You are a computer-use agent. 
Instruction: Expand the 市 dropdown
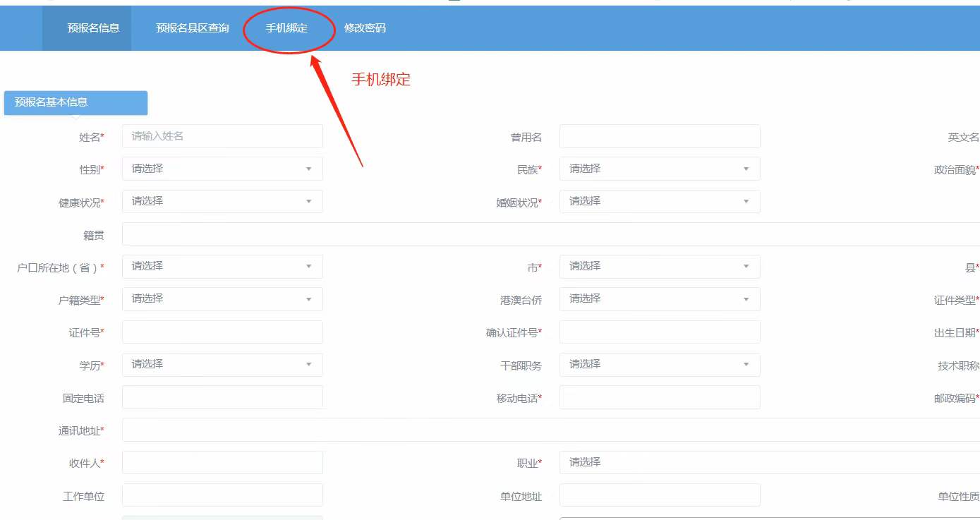(660, 266)
